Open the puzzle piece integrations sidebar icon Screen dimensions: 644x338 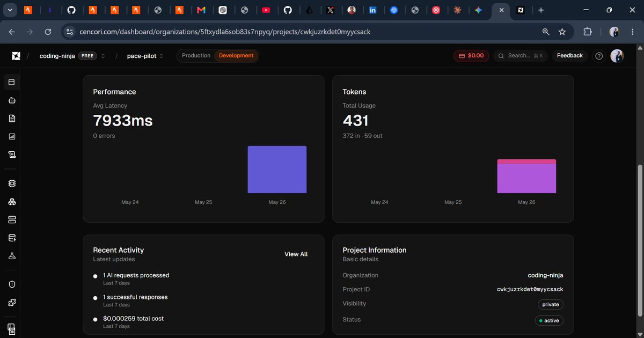(12, 303)
